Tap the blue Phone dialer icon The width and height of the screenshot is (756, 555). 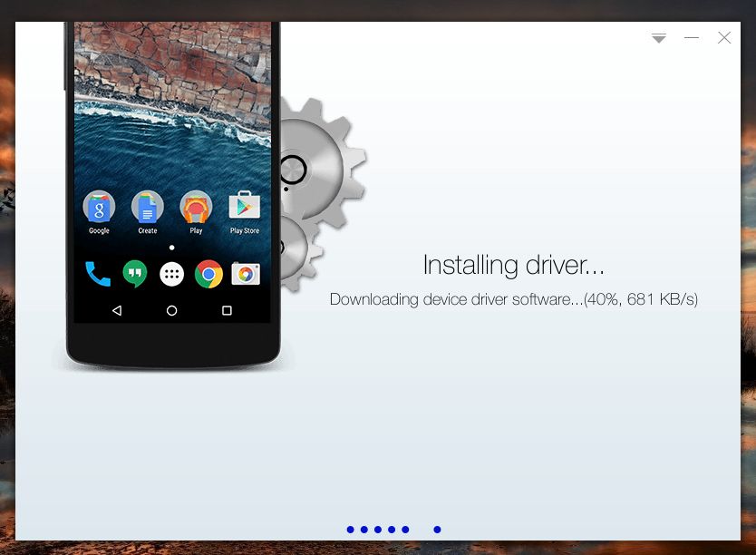point(98,274)
